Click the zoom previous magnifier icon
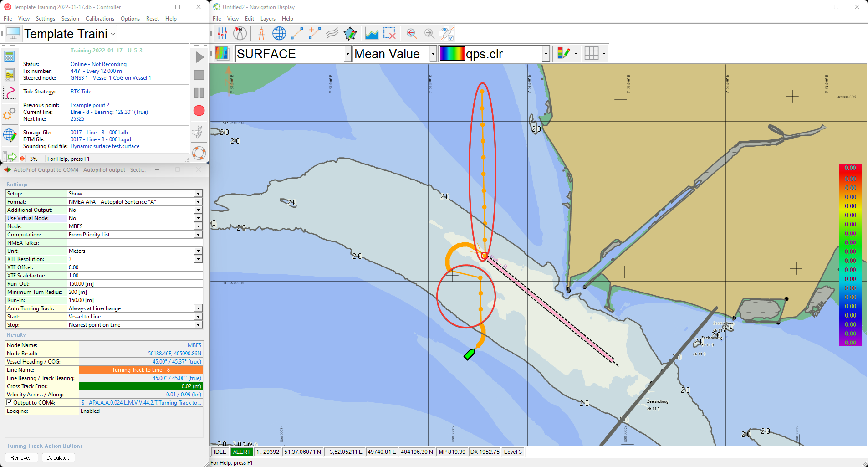Image resolution: width=868 pixels, height=467 pixels. [412, 33]
